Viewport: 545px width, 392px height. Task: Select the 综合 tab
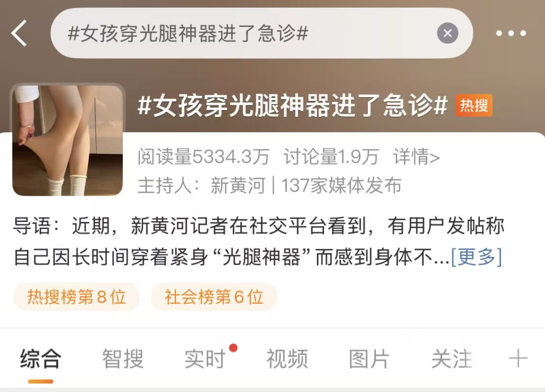[x=41, y=359]
